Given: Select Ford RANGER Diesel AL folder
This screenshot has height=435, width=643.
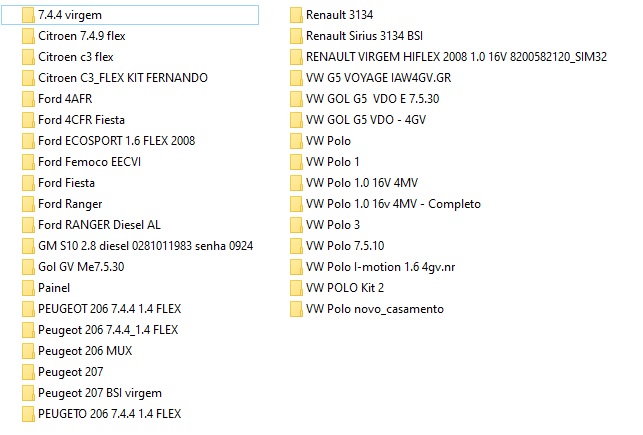Looking at the screenshot, I should coord(99,225).
